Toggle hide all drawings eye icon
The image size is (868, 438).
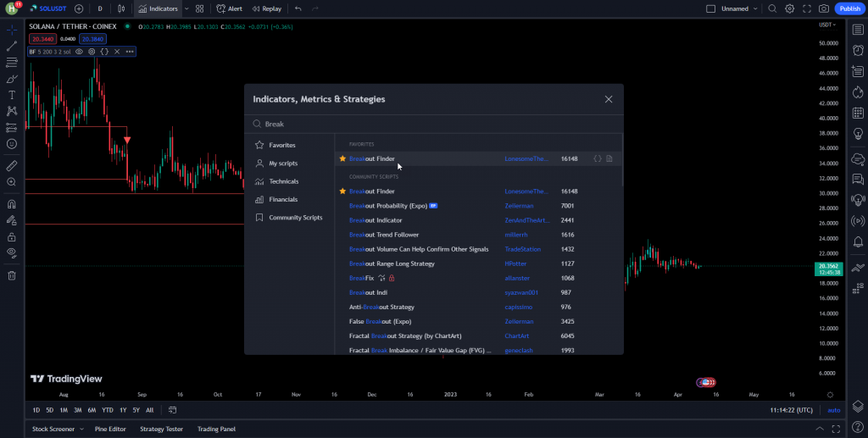coord(12,252)
